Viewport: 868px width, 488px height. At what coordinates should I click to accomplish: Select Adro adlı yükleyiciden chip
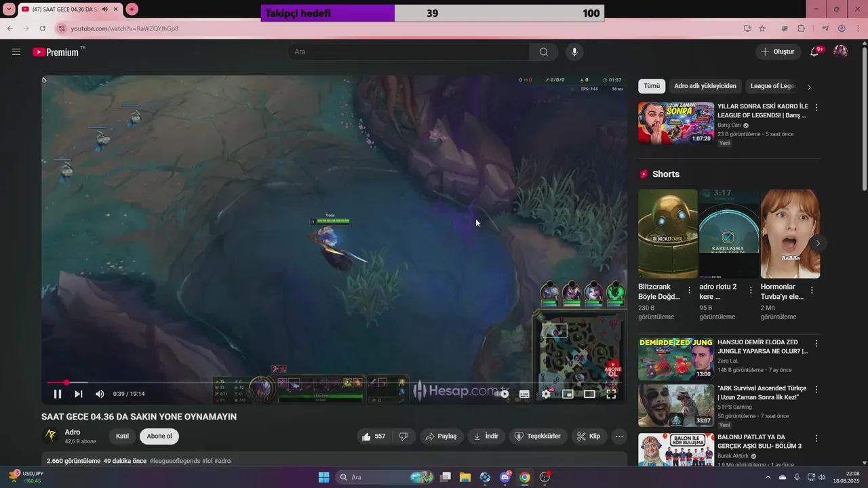(705, 86)
